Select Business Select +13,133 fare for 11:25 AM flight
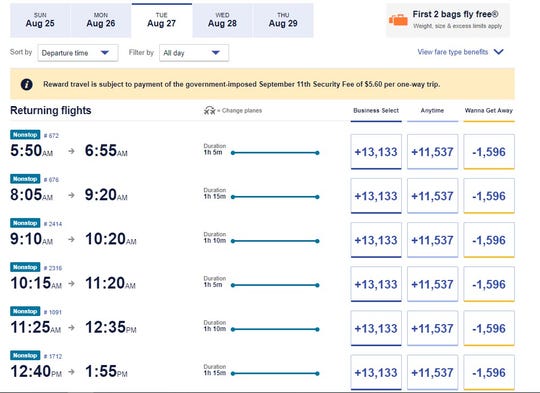Viewport: 540px width, 393px height. [x=376, y=328]
